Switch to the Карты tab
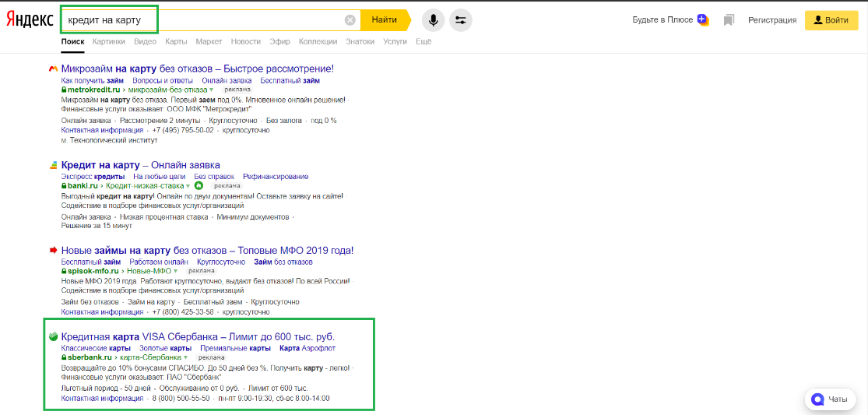 click(x=176, y=41)
